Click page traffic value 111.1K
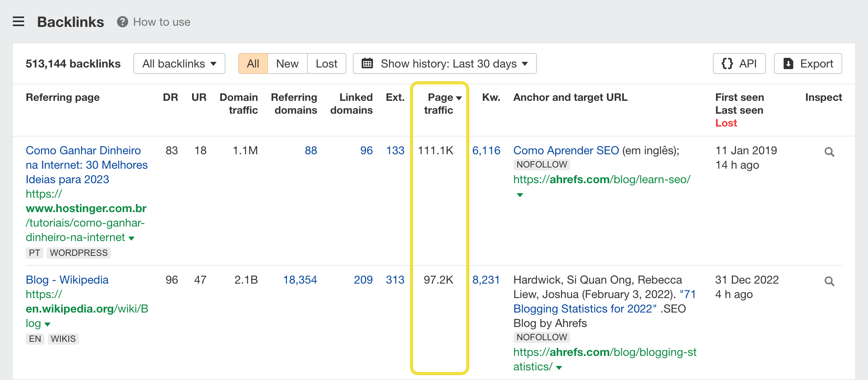Viewport: 868px width, 380px height. pyautogui.click(x=436, y=150)
